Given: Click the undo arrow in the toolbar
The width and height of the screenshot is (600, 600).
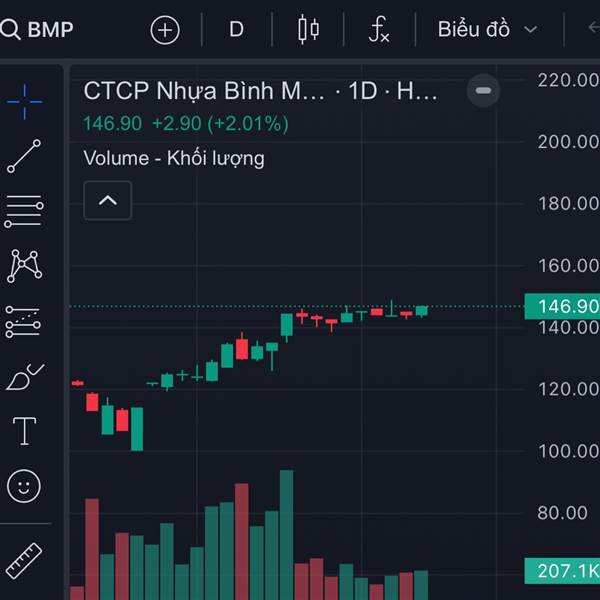Looking at the screenshot, I should tap(593, 28).
